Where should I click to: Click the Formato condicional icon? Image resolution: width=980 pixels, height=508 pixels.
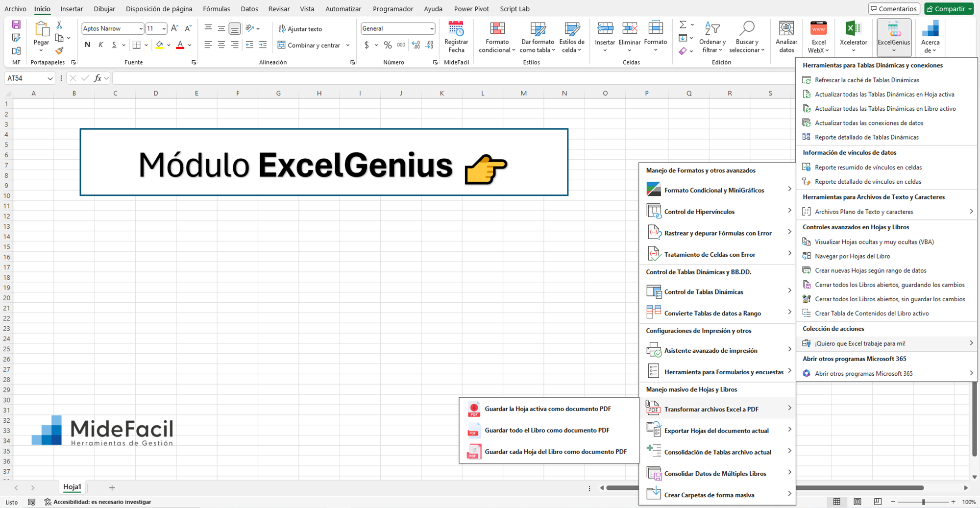[x=497, y=29]
